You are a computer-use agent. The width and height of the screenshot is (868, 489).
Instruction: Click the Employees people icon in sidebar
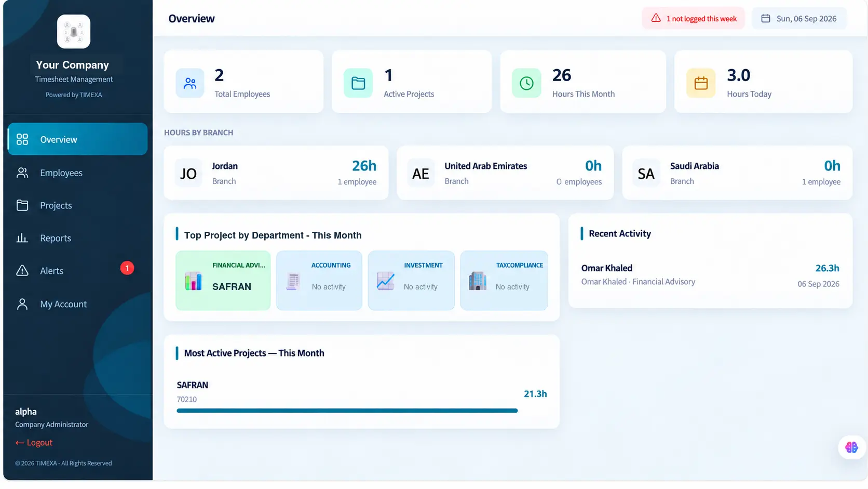click(22, 173)
